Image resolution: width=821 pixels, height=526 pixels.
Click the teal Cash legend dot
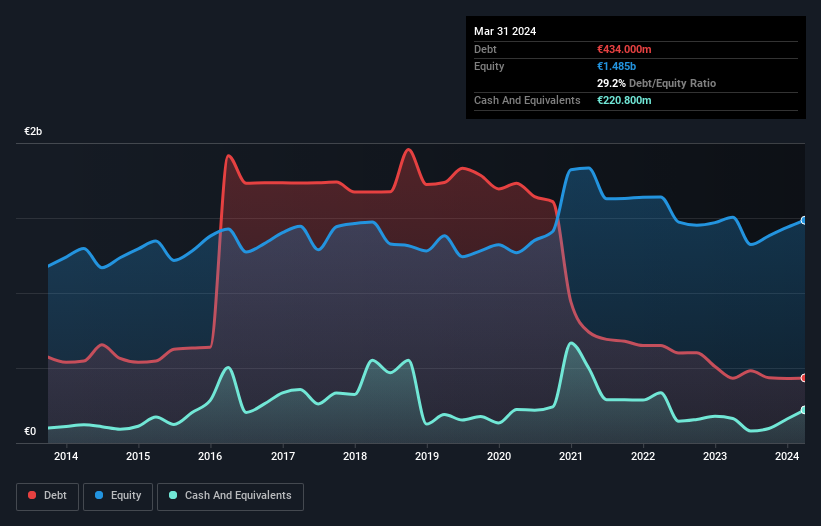point(173,495)
